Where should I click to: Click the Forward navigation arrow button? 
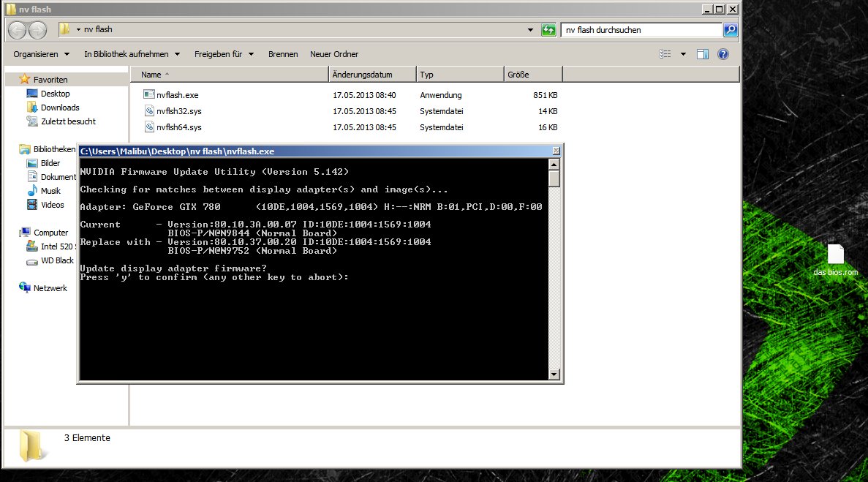[x=37, y=30]
